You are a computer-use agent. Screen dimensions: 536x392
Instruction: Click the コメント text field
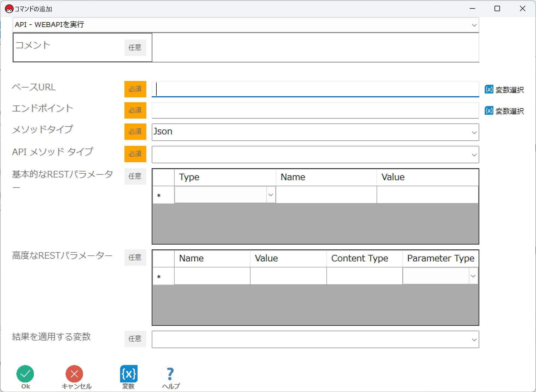click(x=315, y=48)
